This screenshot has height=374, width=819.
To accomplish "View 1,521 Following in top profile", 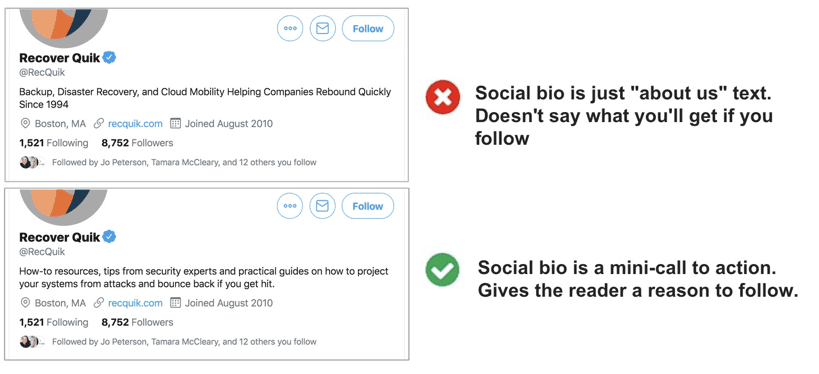I will click(x=54, y=143).
